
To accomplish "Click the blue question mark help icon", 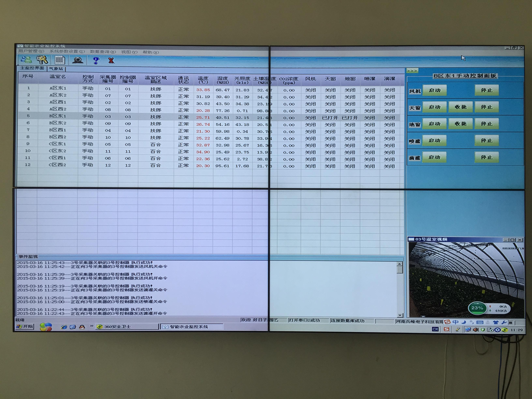I will tap(96, 60).
